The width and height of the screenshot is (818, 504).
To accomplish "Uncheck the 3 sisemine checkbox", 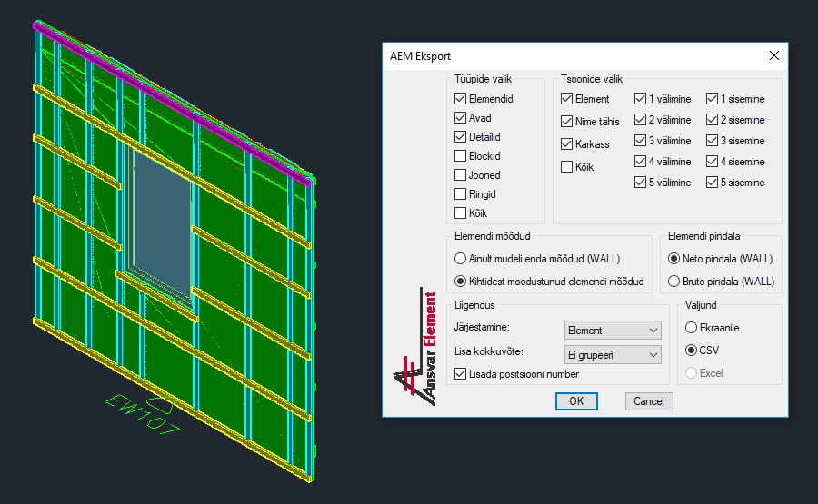I will tap(712, 140).
